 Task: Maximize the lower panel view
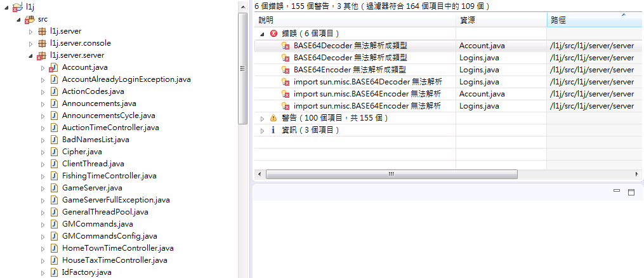(631, 192)
